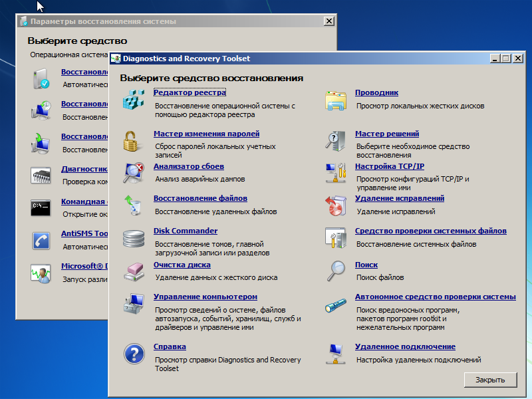Click the text 'Поиск файлов'
The height and width of the screenshot is (399, 532).
(x=380, y=277)
